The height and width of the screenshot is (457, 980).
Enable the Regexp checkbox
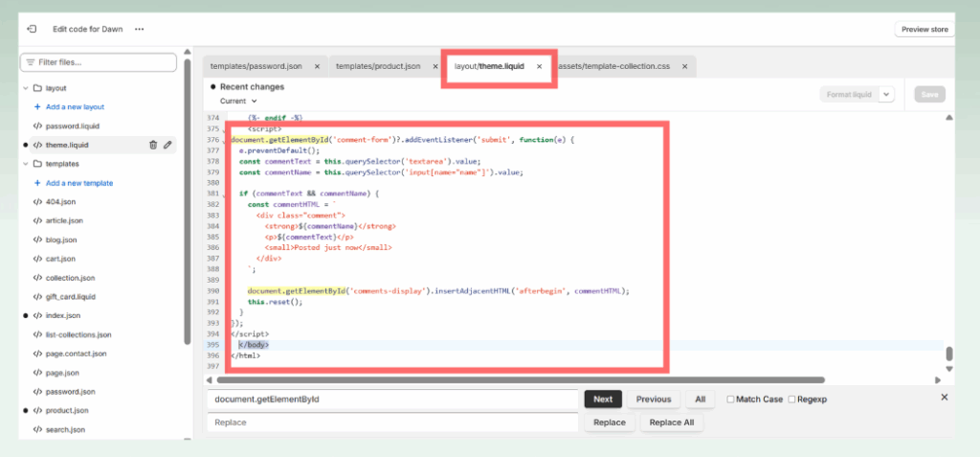pyautogui.click(x=791, y=400)
